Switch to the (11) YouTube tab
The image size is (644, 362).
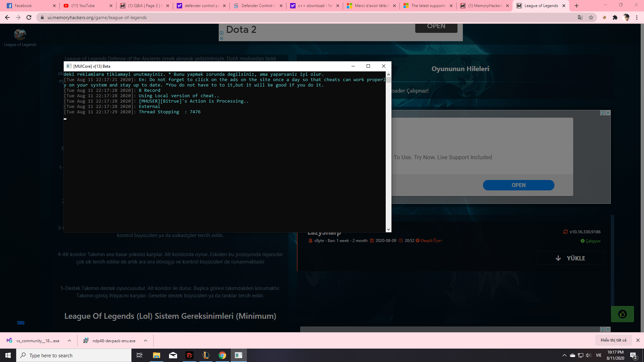coord(88,6)
